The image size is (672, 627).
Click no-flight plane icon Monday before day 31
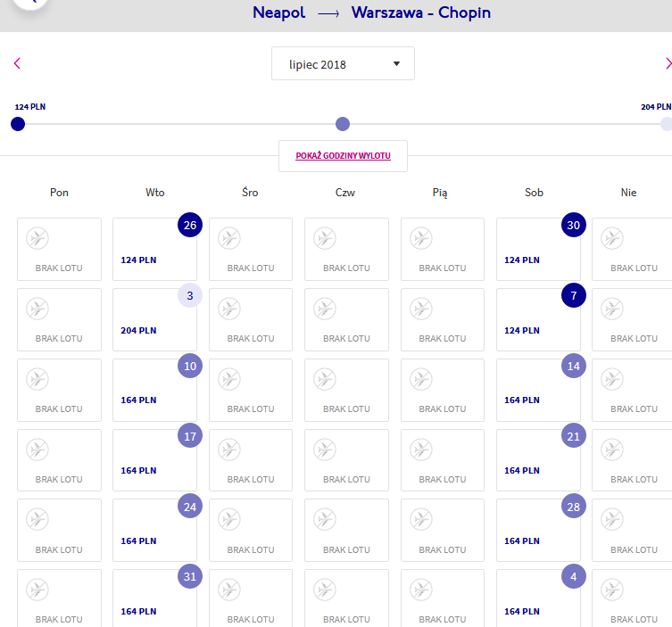[x=37, y=590]
